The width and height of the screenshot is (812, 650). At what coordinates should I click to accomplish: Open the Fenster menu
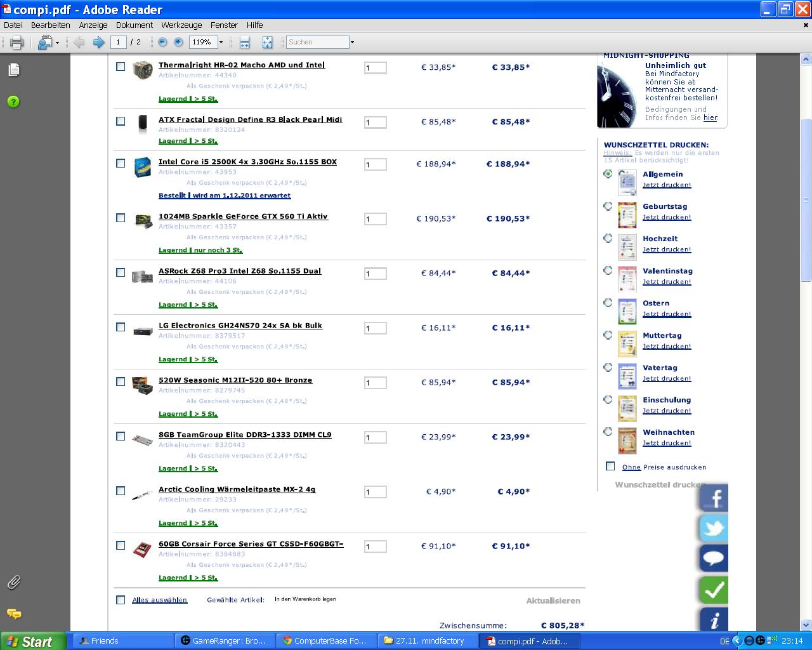pos(224,25)
